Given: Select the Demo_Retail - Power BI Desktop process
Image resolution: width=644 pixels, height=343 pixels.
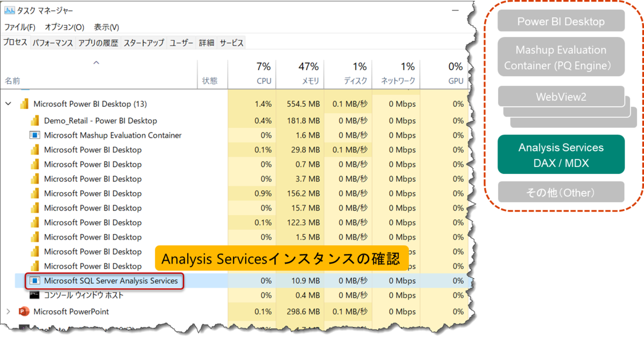Looking at the screenshot, I should tap(100, 121).
